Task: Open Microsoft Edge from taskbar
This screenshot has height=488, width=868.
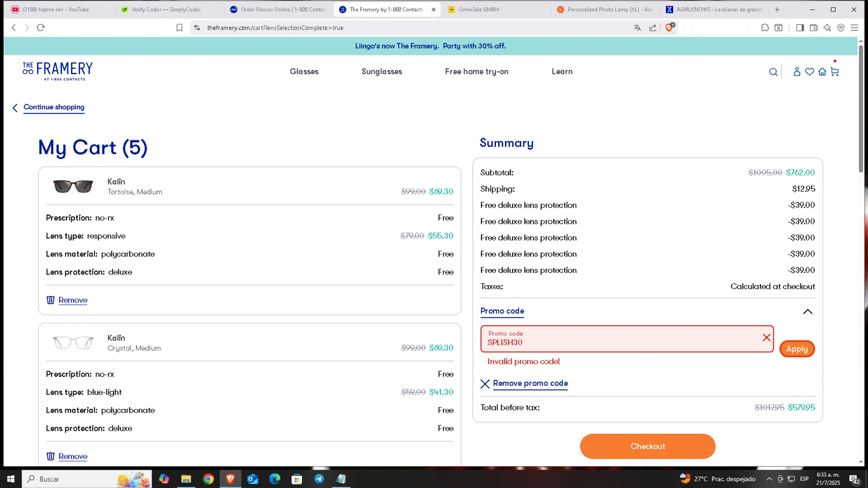Action: [x=275, y=479]
